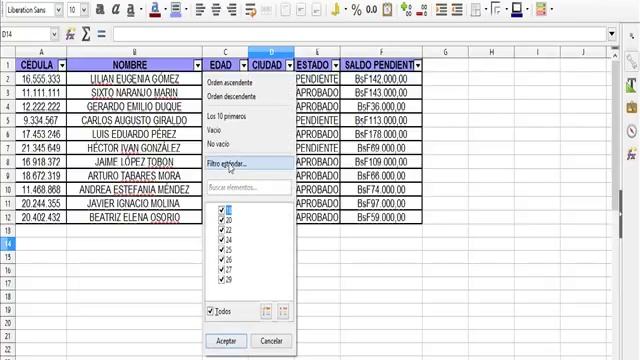
Task: Format cell as date
Action: coord(387,9)
